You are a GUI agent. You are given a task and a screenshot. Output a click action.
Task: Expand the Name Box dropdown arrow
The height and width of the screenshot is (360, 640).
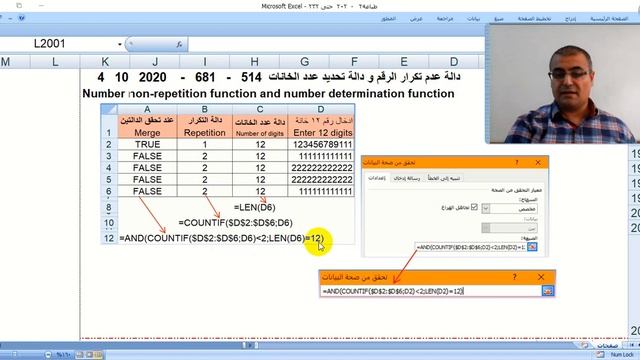pyautogui.click(x=120, y=44)
